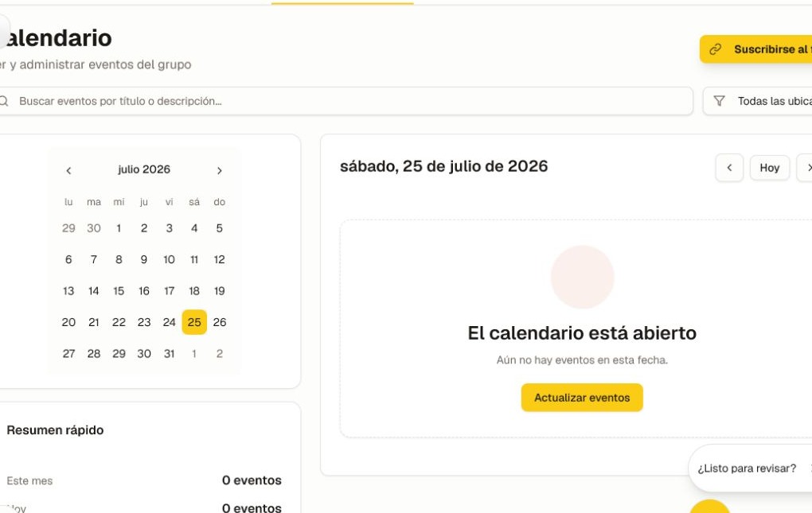Select greyed June 30 in first row
812x513 pixels.
[94, 228]
